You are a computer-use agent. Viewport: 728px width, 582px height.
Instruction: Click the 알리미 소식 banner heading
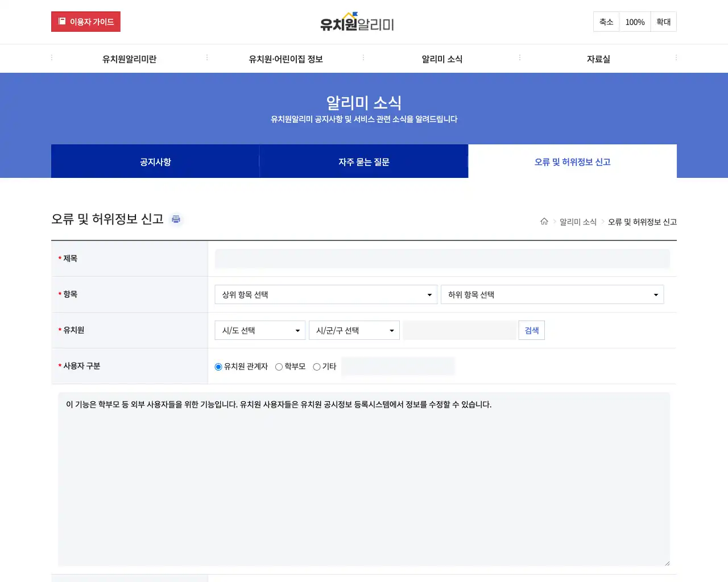point(364,102)
